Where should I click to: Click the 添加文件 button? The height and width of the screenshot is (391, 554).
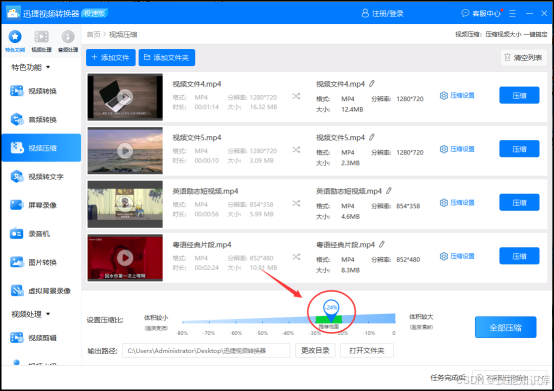pos(111,58)
